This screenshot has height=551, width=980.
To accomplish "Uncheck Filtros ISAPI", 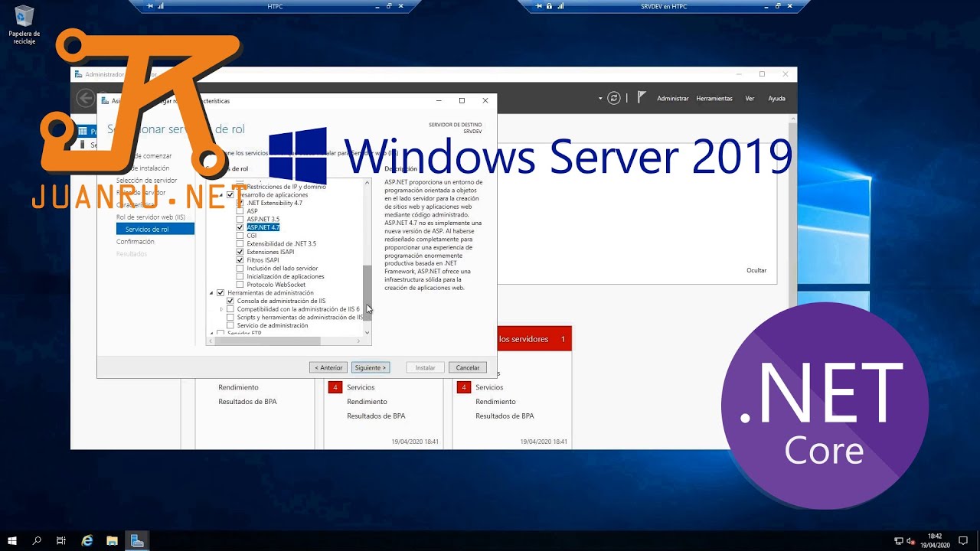I will point(240,260).
